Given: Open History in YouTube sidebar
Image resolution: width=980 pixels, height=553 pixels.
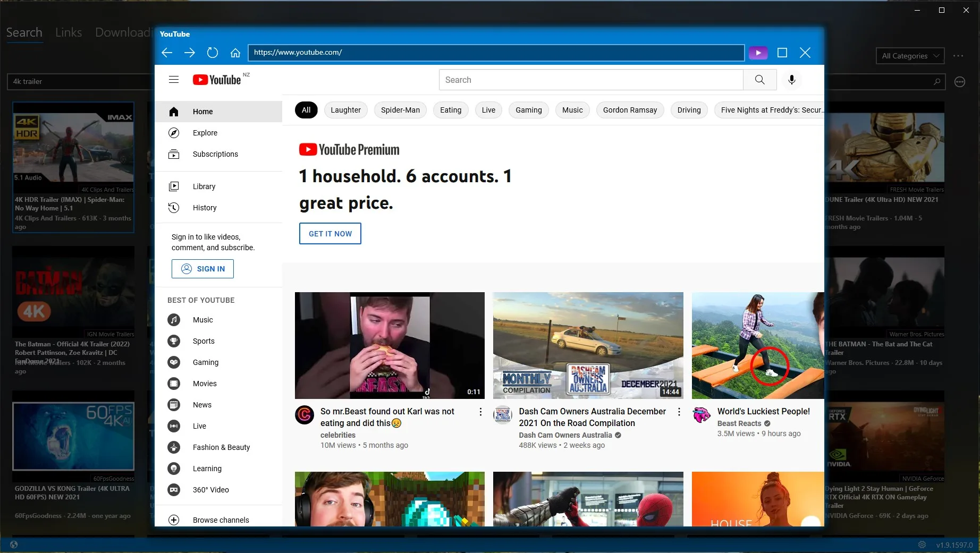Looking at the screenshot, I should (x=218, y=208).
